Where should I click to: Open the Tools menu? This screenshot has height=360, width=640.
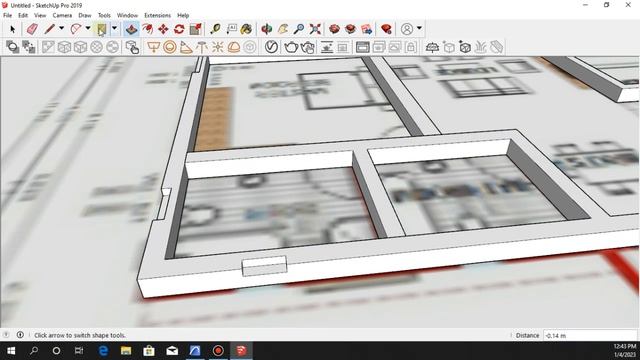pyautogui.click(x=104, y=15)
